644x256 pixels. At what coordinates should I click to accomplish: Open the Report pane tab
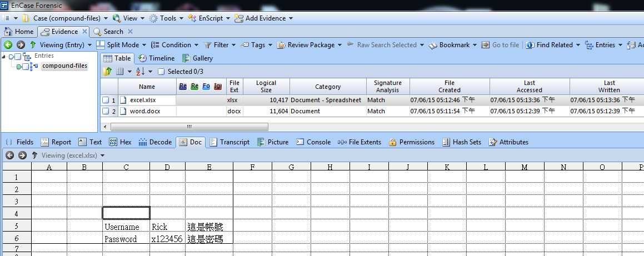coord(56,142)
